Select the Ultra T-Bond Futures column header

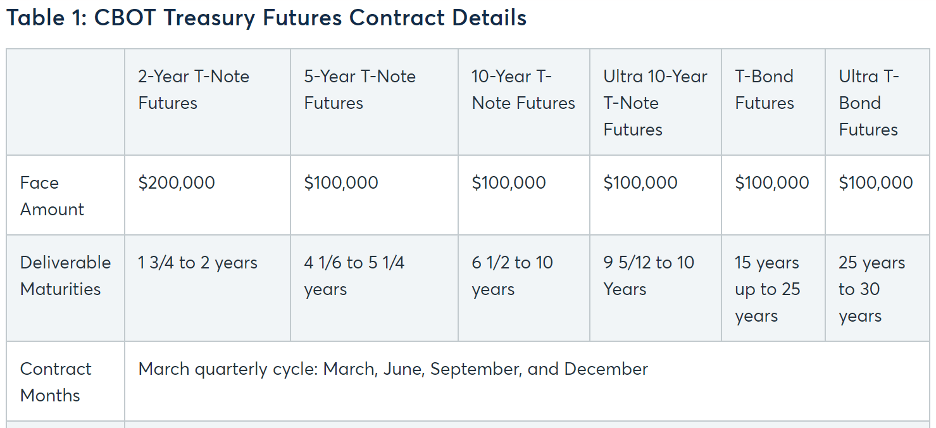pyautogui.click(x=878, y=102)
